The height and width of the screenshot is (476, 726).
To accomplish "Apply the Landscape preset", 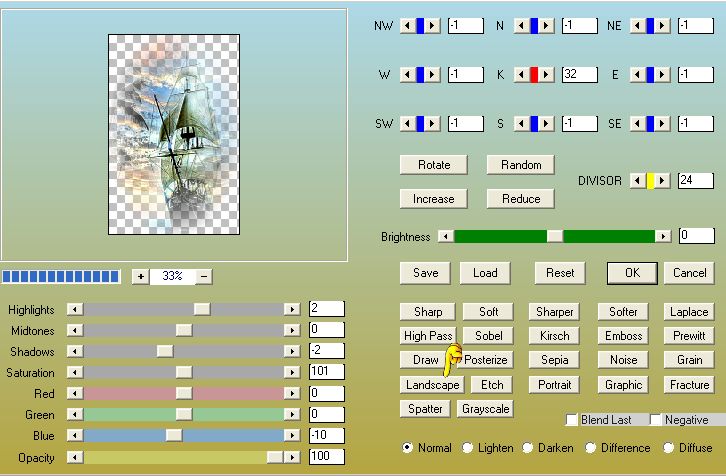I will [432, 385].
